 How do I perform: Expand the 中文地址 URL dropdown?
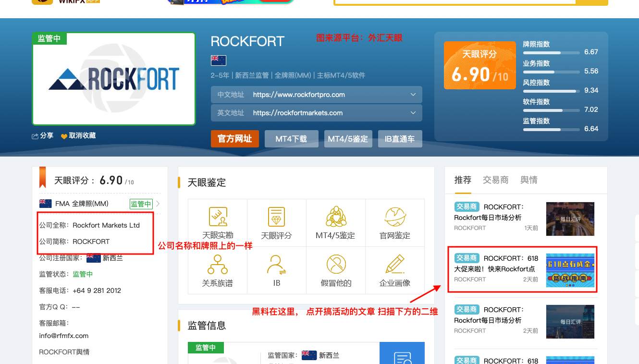pos(413,95)
